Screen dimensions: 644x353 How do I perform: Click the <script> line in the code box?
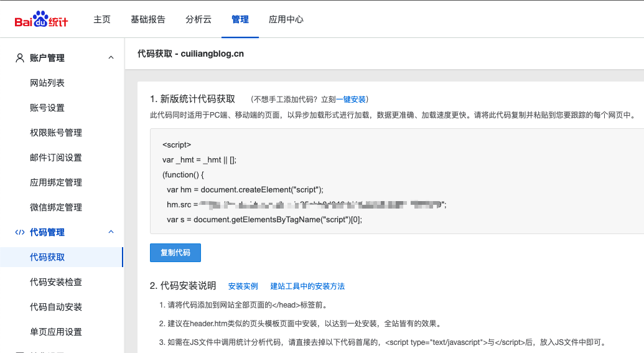coord(177,144)
